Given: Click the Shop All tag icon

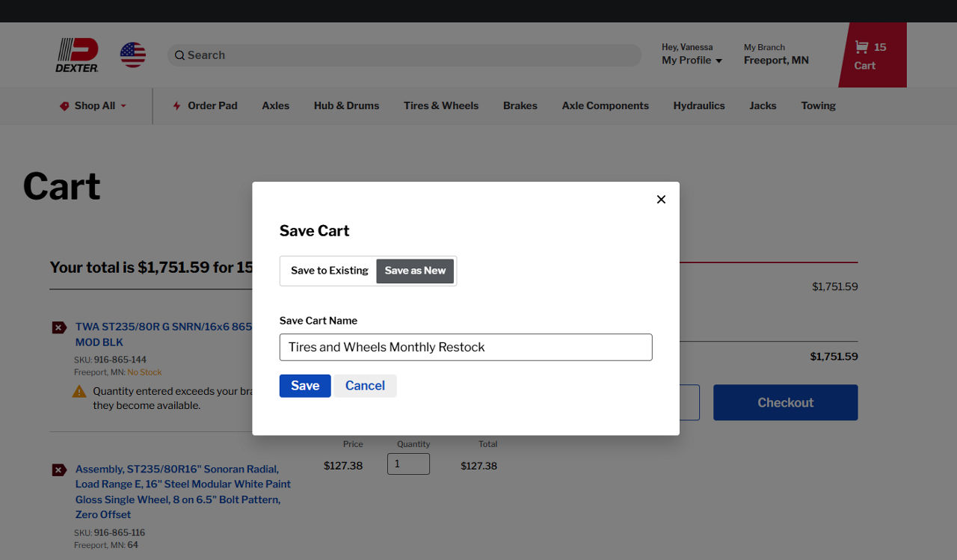Looking at the screenshot, I should [64, 106].
